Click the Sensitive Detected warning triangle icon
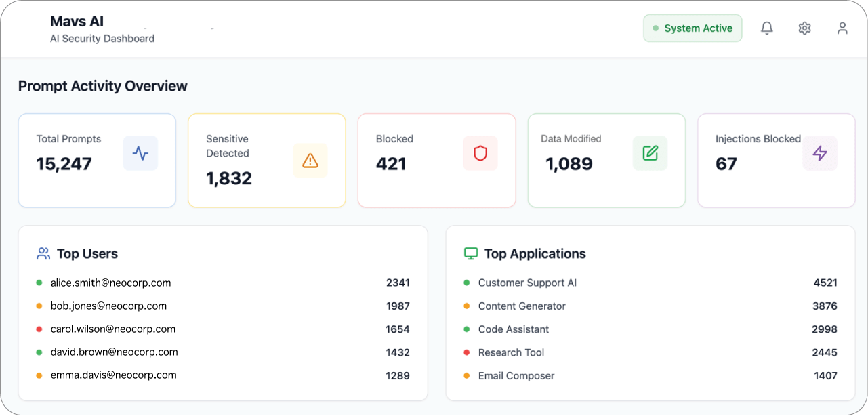 click(310, 161)
